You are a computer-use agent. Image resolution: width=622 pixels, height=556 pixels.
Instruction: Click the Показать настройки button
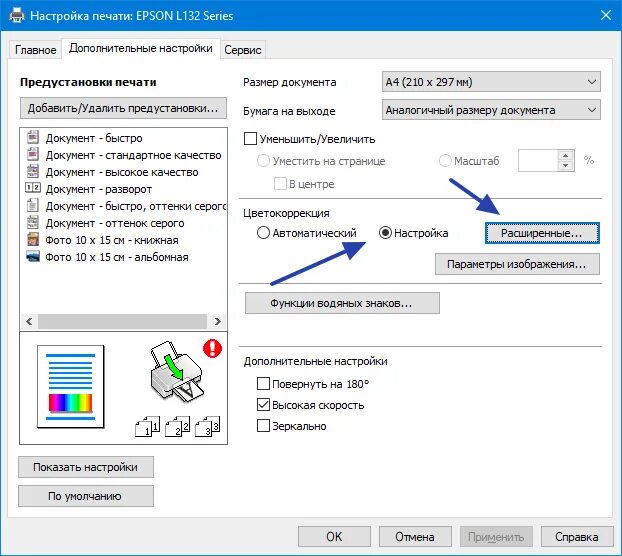point(86,467)
